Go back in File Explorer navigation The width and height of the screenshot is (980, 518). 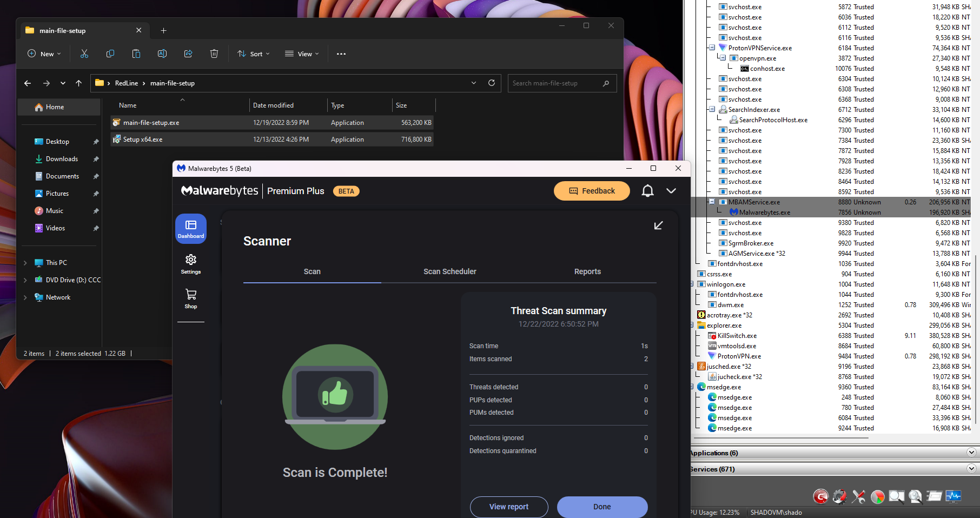pyautogui.click(x=28, y=83)
